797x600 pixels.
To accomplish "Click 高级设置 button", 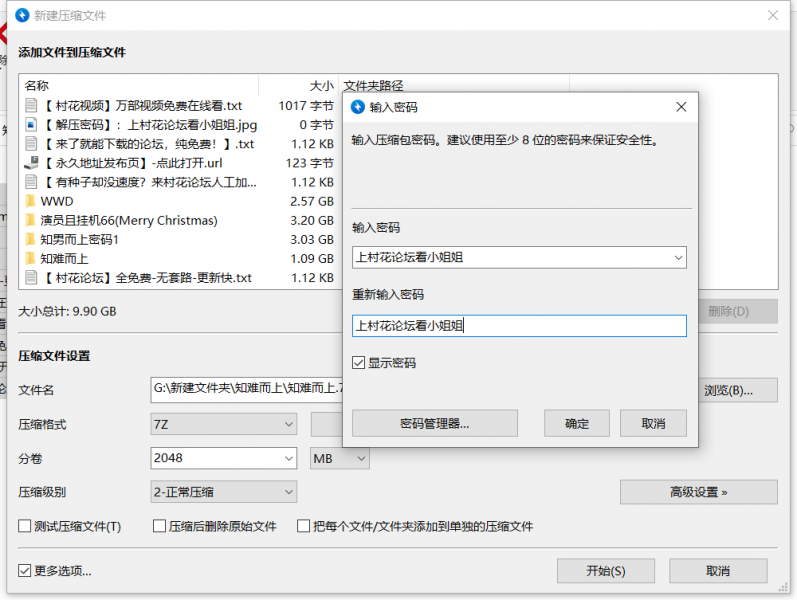I will point(698,492).
